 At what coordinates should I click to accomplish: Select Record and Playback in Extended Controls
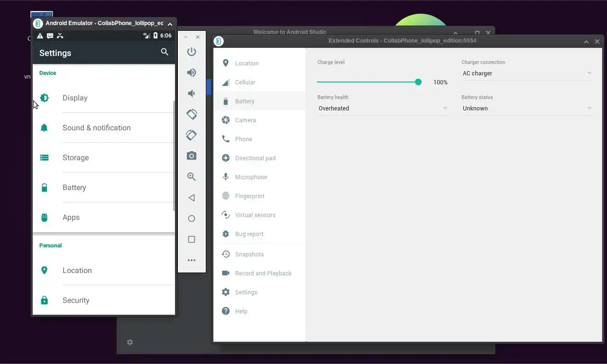point(259,273)
